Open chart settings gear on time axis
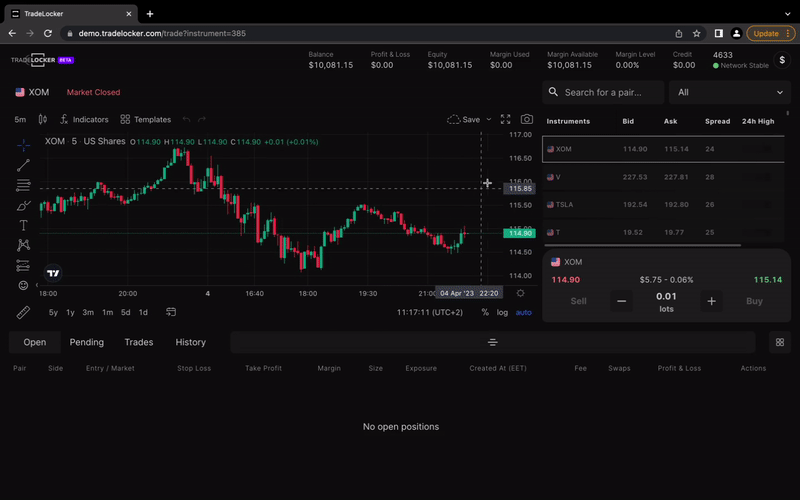The height and width of the screenshot is (500, 800). 520,293
